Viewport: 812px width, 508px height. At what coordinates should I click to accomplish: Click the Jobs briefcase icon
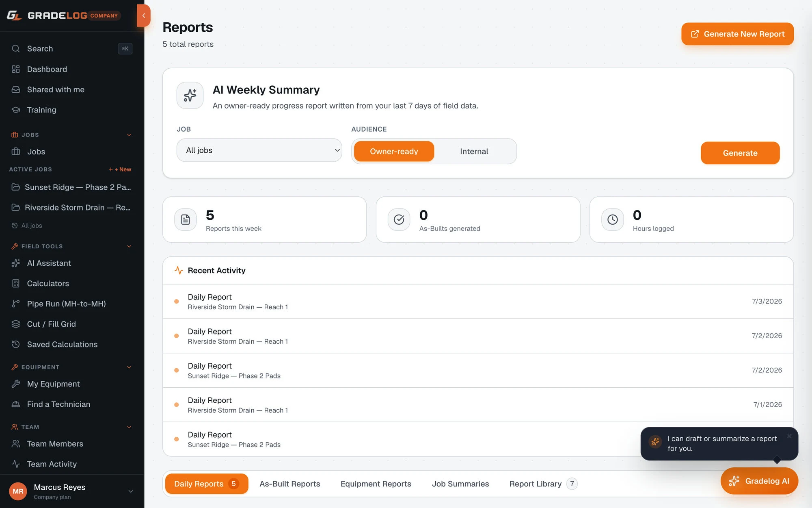(16, 152)
